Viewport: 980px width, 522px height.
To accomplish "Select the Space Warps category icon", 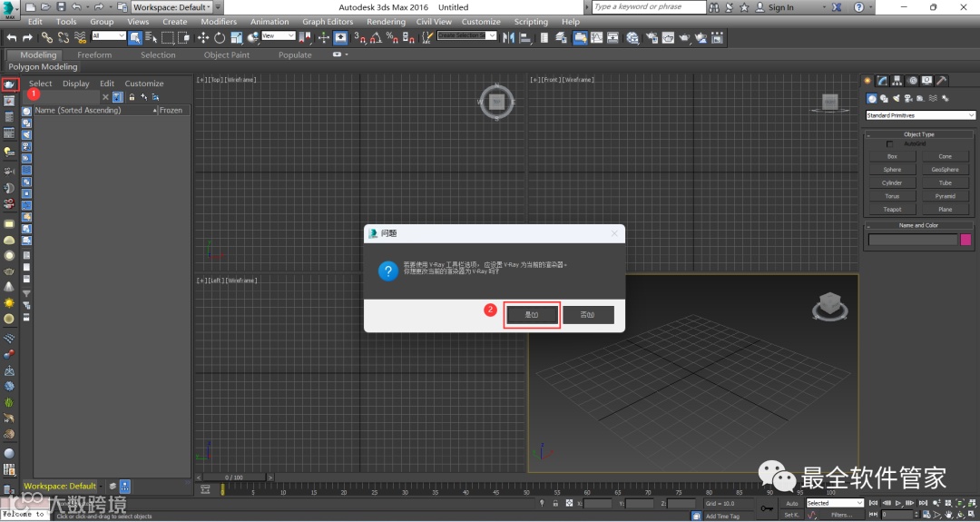I will pos(933,98).
